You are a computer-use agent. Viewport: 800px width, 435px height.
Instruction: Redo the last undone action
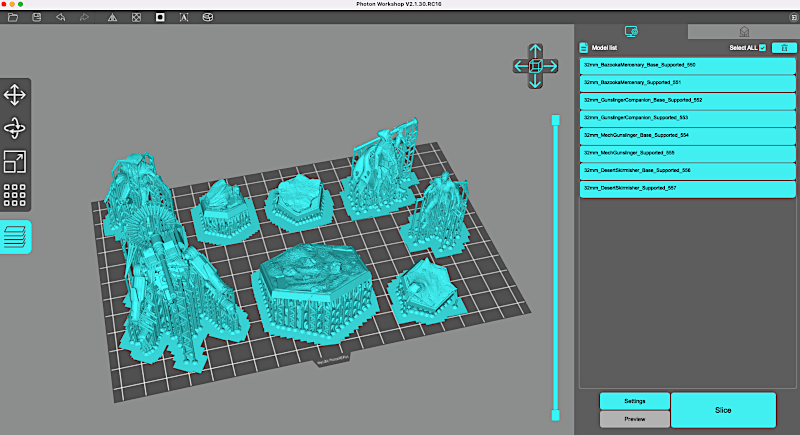(x=84, y=17)
